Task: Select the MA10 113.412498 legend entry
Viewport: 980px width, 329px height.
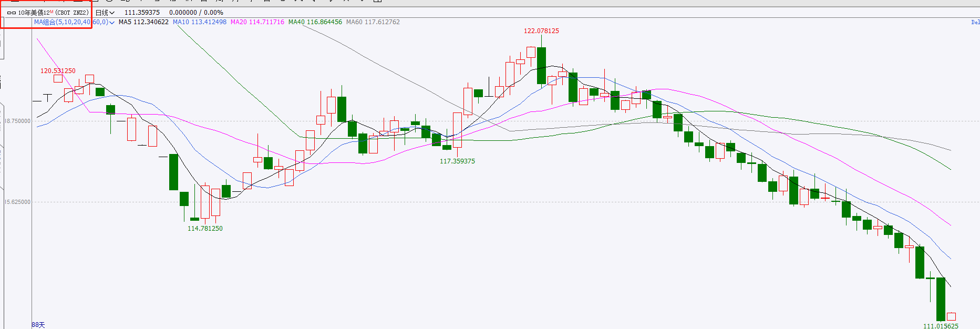Action: click(x=200, y=22)
